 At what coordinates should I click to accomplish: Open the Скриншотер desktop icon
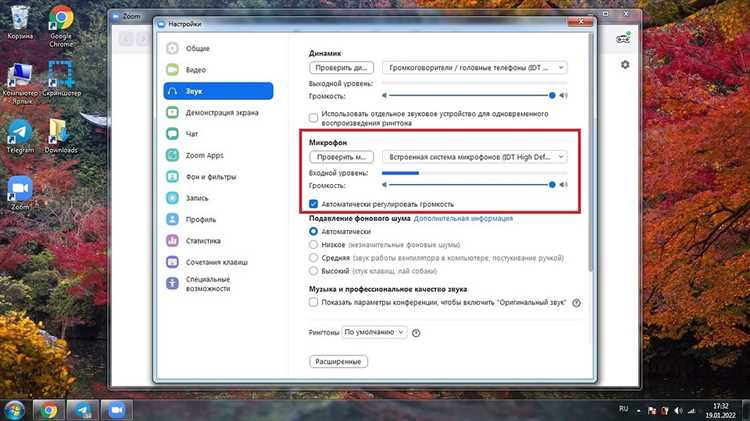tap(61, 79)
